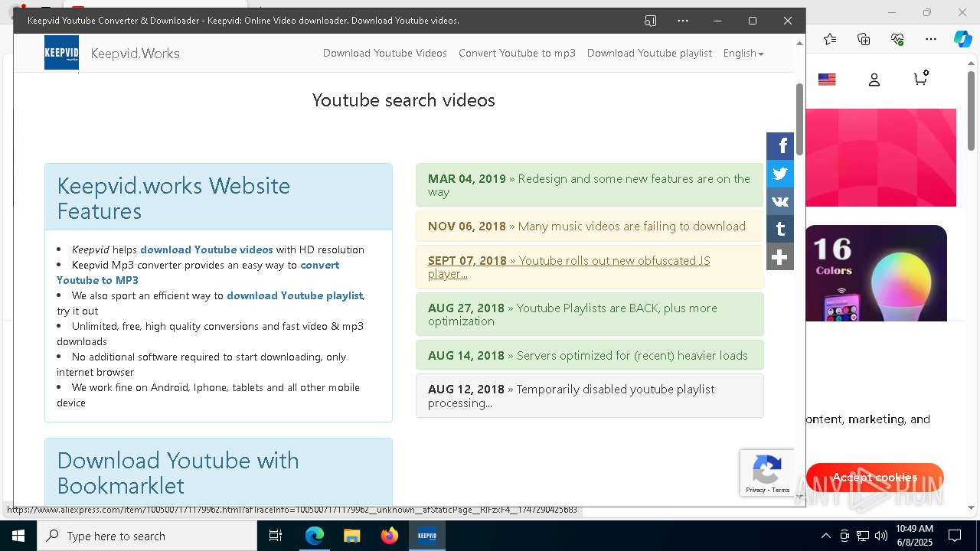Launch Firefox from the taskbar

point(389,536)
